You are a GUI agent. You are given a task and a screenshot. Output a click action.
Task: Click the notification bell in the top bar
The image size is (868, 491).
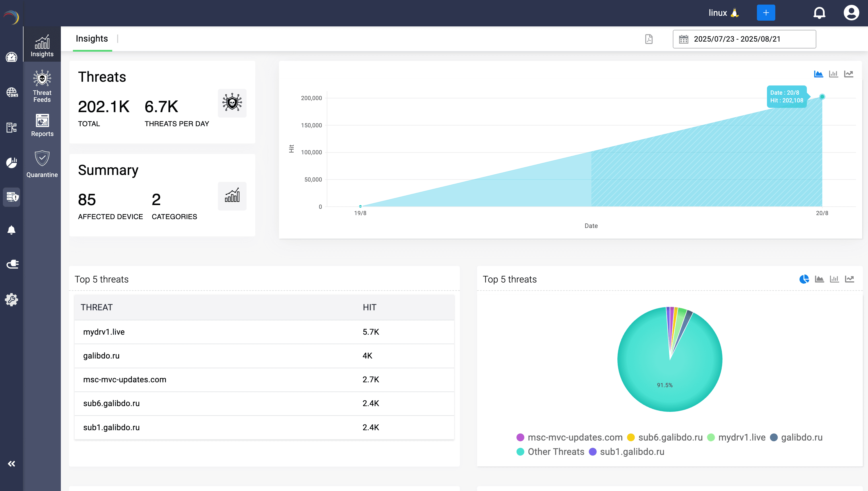click(819, 13)
